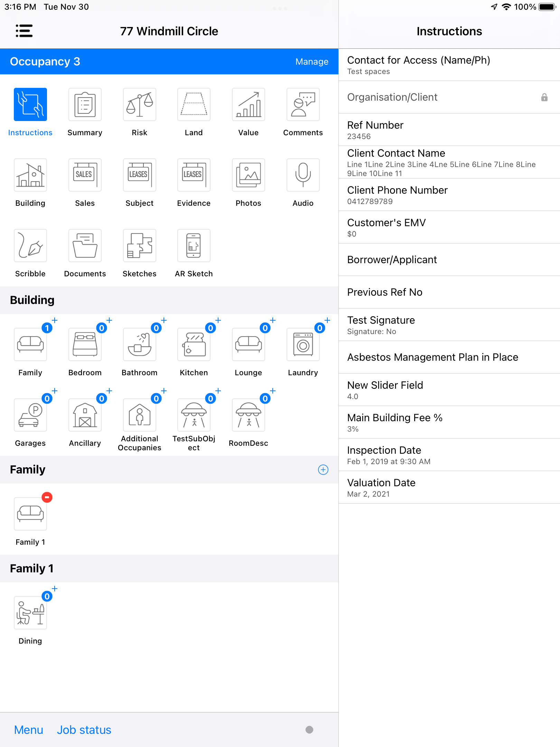Image resolution: width=560 pixels, height=747 pixels.
Task: Open the Sketches floor plan icon
Action: click(140, 246)
